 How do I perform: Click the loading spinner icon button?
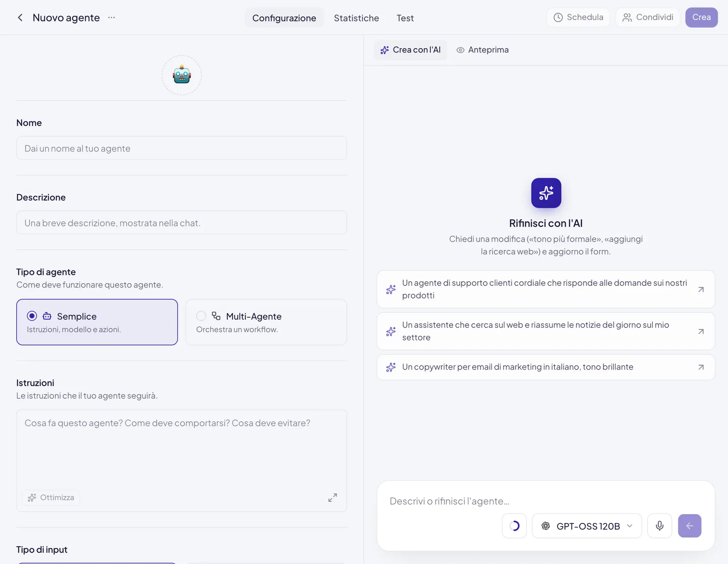[x=515, y=526]
